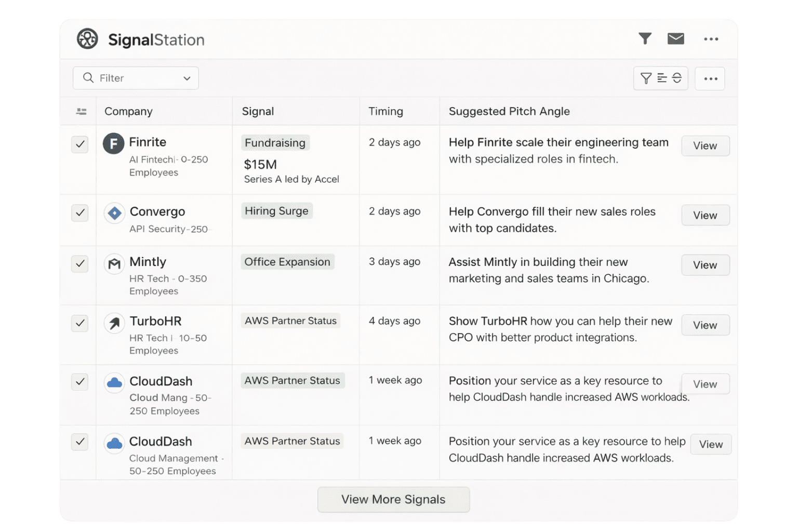798x532 pixels.
Task: Click the Office Expansion signal tag
Action: click(287, 262)
